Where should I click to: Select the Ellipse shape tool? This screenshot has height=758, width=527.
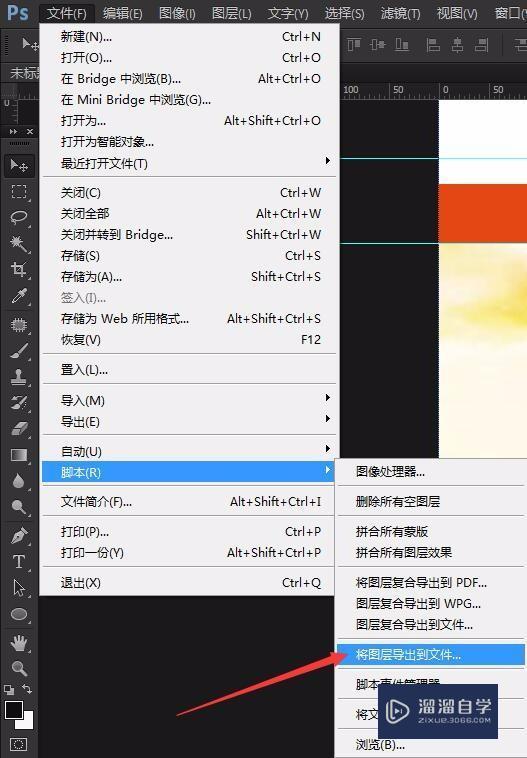point(19,614)
